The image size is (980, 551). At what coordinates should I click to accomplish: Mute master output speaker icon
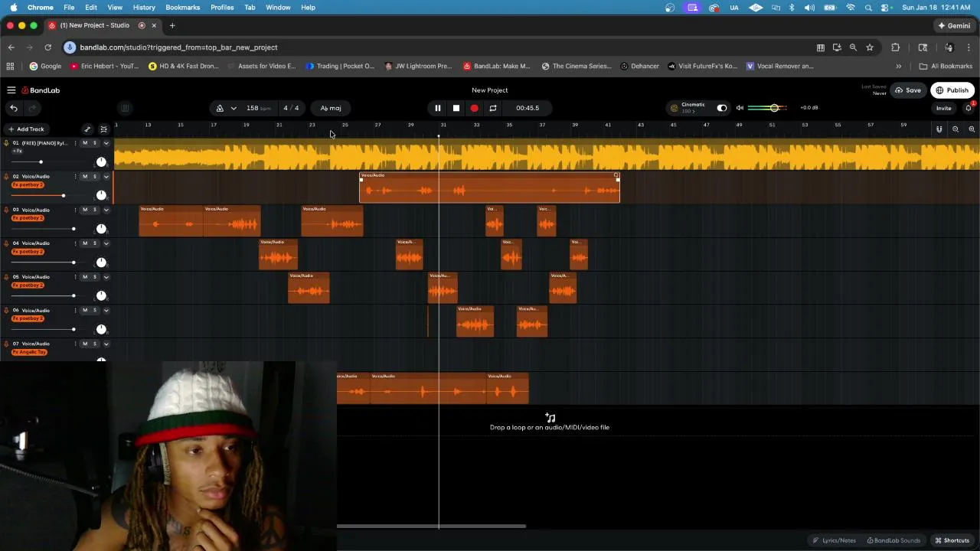(740, 108)
